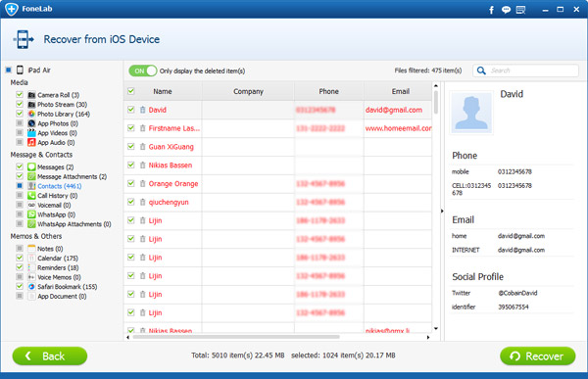Select the Nikias Bassen contact with empty Email
Screen dimensions: 588x379
(x=278, y=165)
